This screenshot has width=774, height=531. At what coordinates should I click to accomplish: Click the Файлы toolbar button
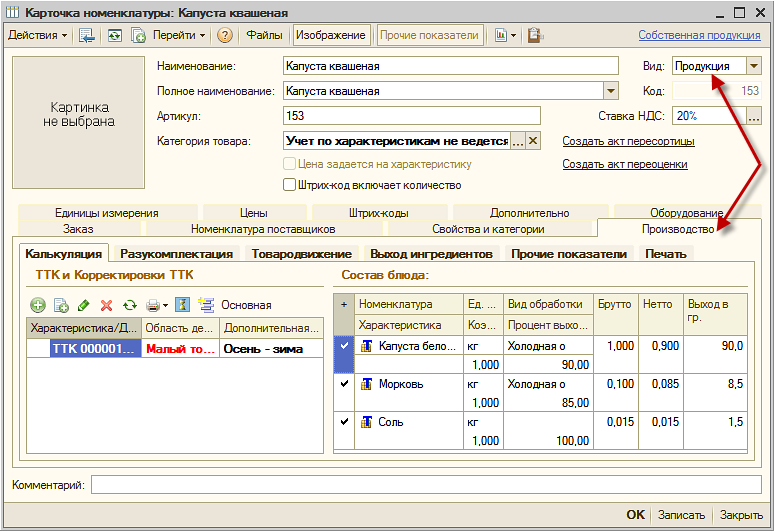265,36
